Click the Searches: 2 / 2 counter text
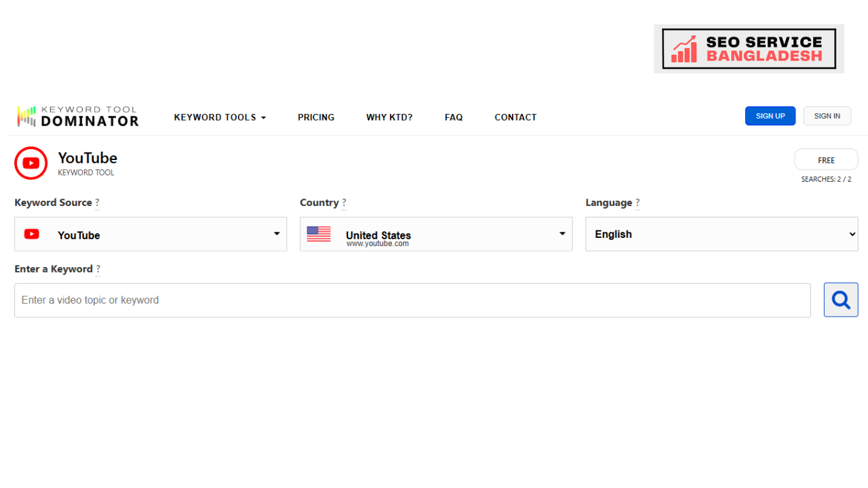The width and height of the screenshot is (868, 488). point(826,180)
